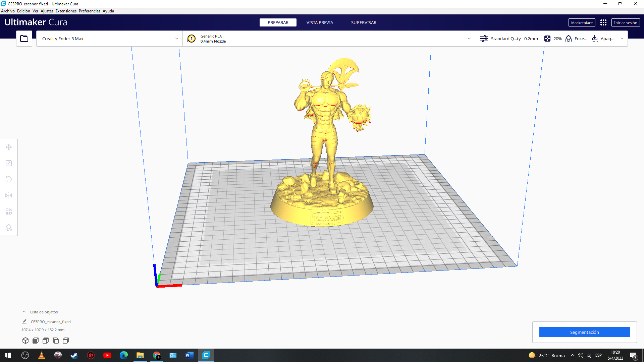Select the support blocker tool
Screen dimensions: 644x362
coord(8,227)
